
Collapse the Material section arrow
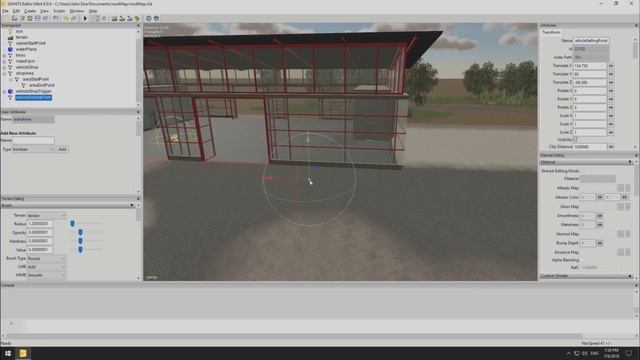(x=630, y=162)
